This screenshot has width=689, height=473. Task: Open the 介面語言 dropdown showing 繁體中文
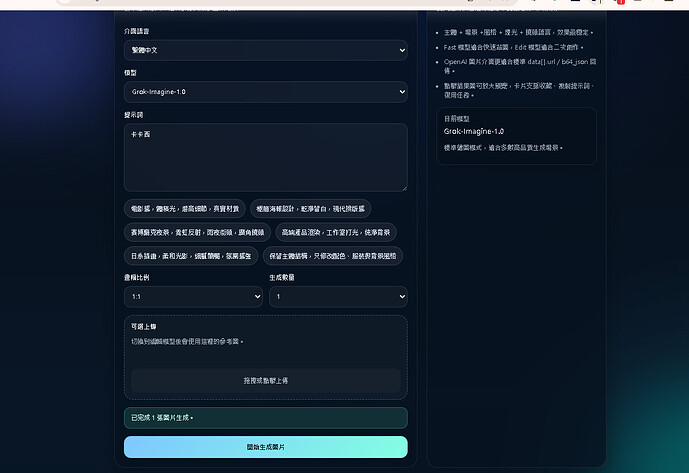(265, 50)
